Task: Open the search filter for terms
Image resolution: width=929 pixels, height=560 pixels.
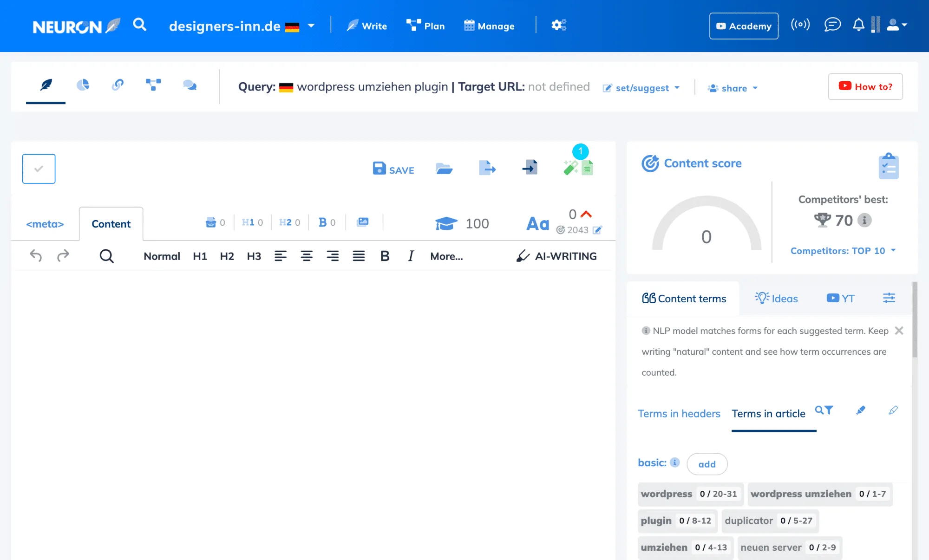Action: 824,410
